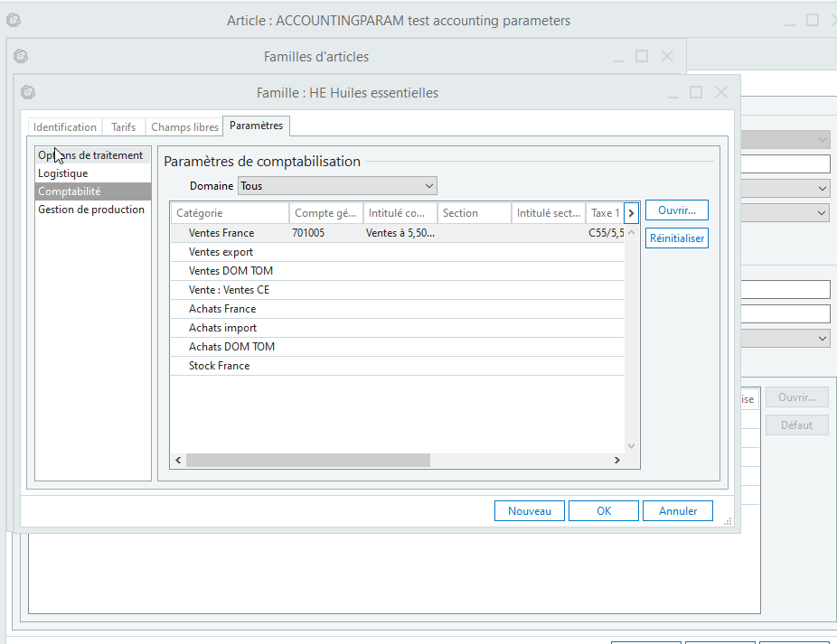The height and width of the screenshot is (644, 837).
Task: Select the Achats France row
Action: point(397,309)
